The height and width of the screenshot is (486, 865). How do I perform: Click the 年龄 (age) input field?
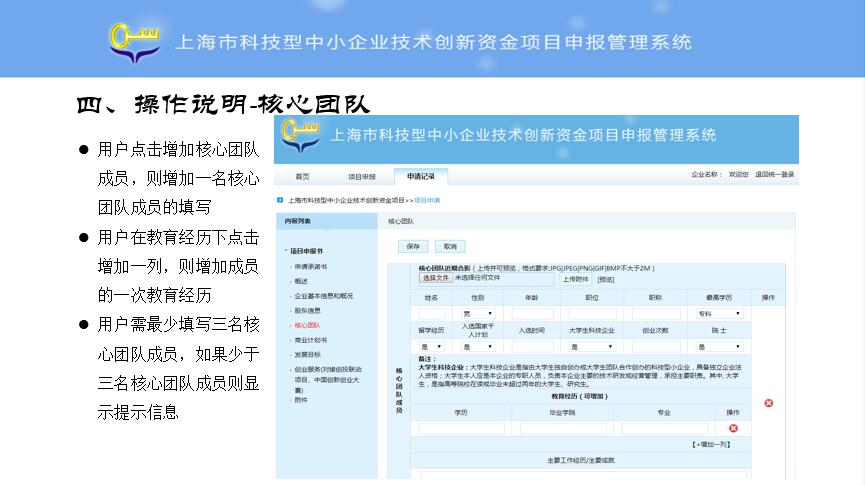point(532,314)
